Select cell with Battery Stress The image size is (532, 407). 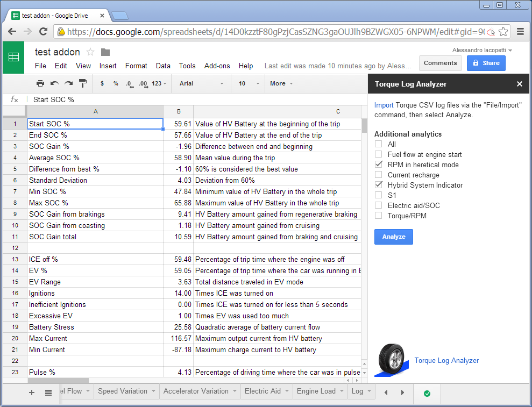pyautogui.click(x=95, y=327)
